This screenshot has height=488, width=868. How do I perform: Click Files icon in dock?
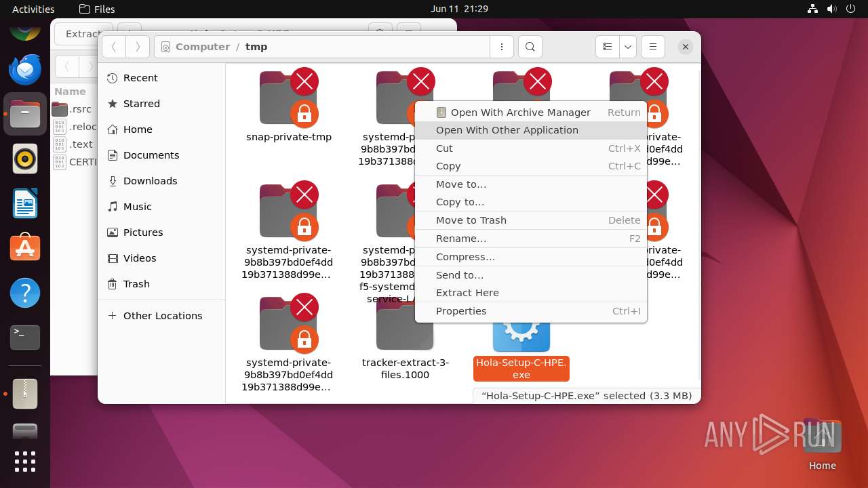(25, 114)
